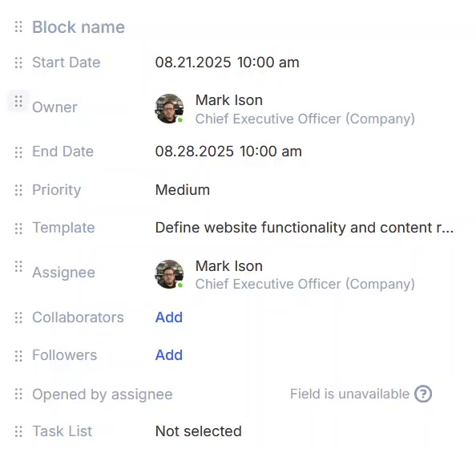The image size is (476, 449).
Task: Click the Priority row drag handle
Action: coord(18,190)
